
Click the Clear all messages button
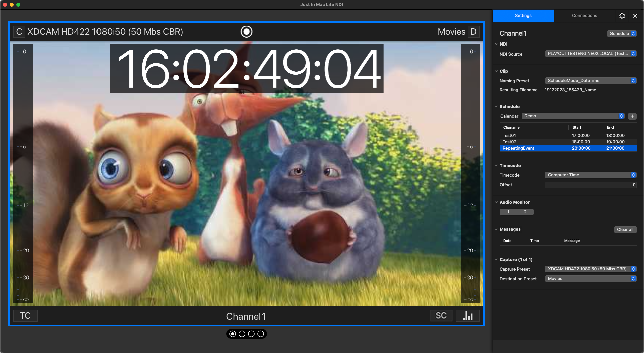pos(625,230)
